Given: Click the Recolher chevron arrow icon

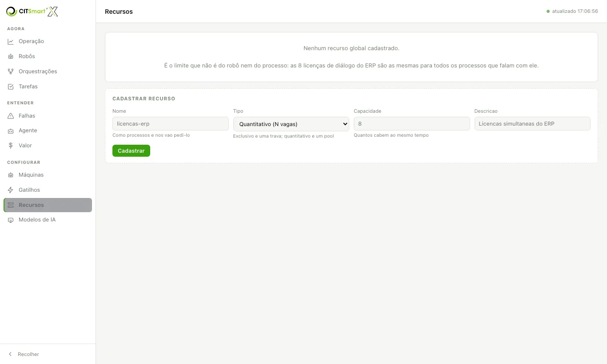Looking at the screenshot, I should pyautogui.click(x=10, y=354).
